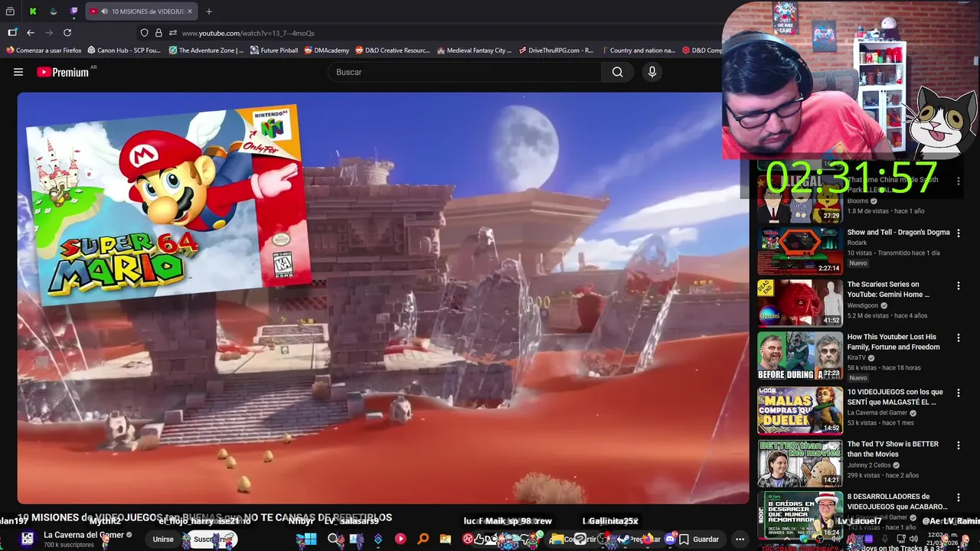Image resolution: width=980 pixels, height=551 pixels.
Task: Open How This Youtuber Lost thumbnail
Action: point(799,356)
